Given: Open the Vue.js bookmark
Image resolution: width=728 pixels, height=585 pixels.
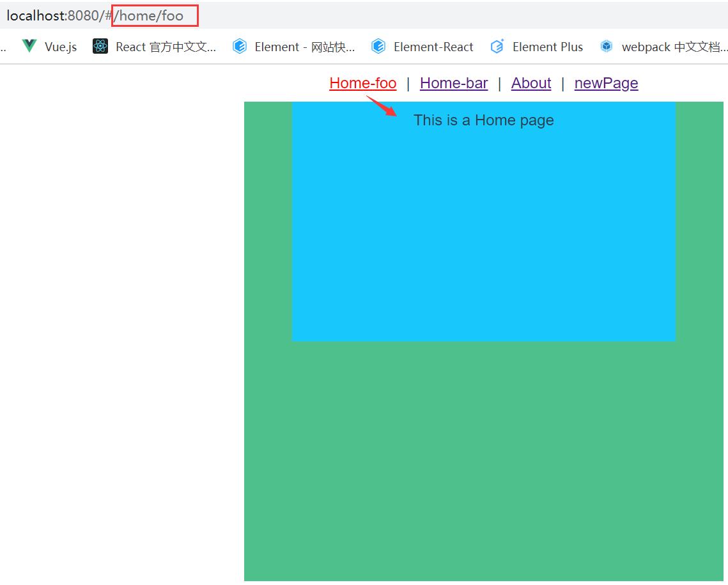Looking at the screenshot, I should point(49,47).
